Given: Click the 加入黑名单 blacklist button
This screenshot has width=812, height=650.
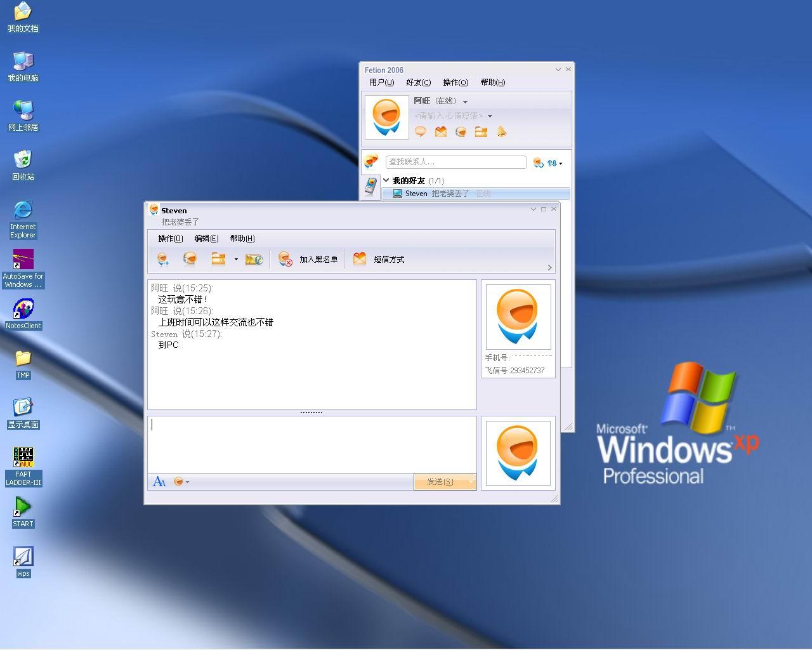Looking at the screenshot, I should coord(308,259).
